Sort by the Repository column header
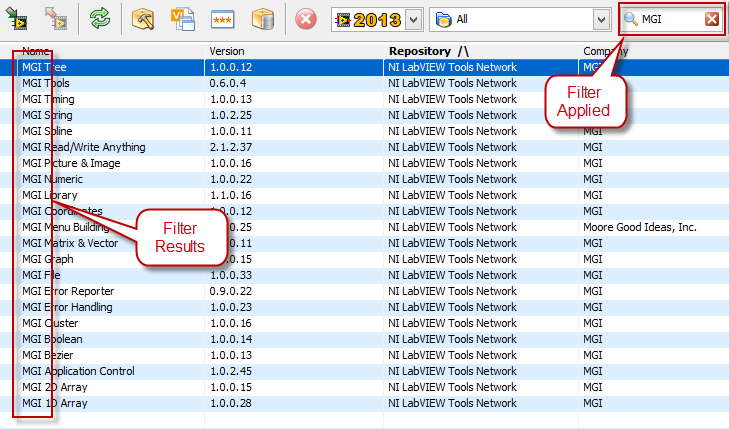729x429 pixels. coord(426,50)
